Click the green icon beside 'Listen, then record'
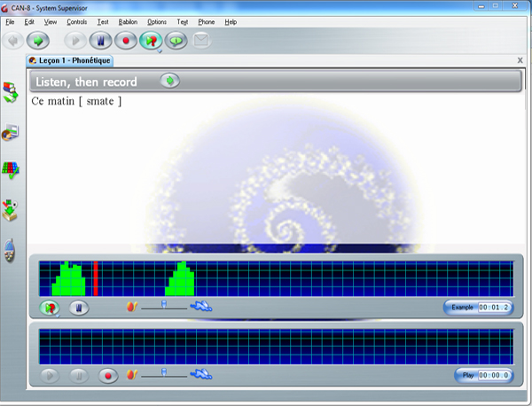 (170, 81)
